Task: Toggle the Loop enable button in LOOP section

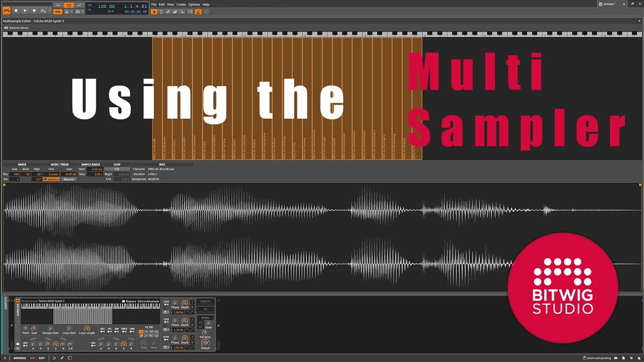Action: [x=117, y=169]
